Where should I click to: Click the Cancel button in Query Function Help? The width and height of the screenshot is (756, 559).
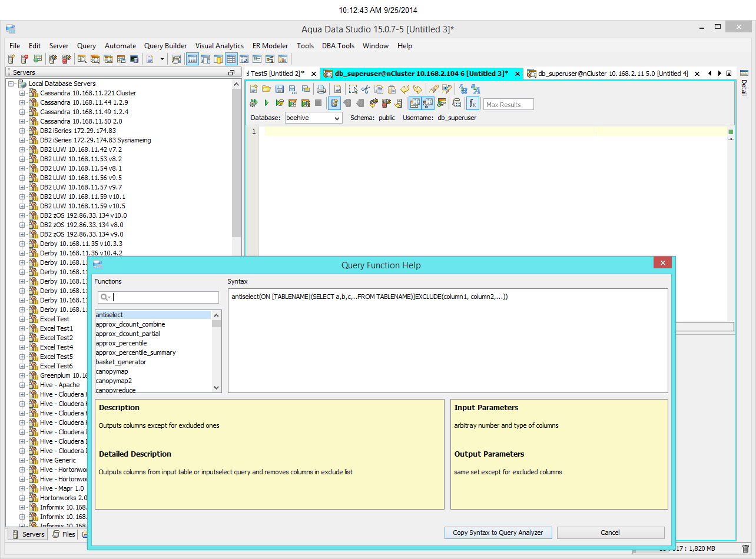(611, 533)
